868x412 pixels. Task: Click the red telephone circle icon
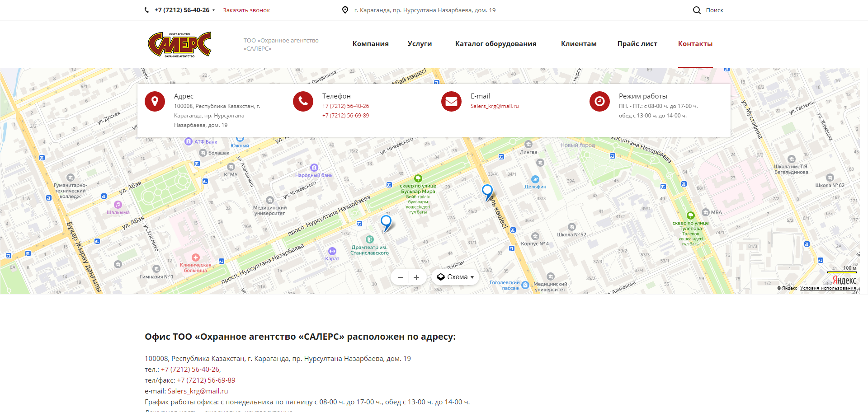(x=303, y=102)
